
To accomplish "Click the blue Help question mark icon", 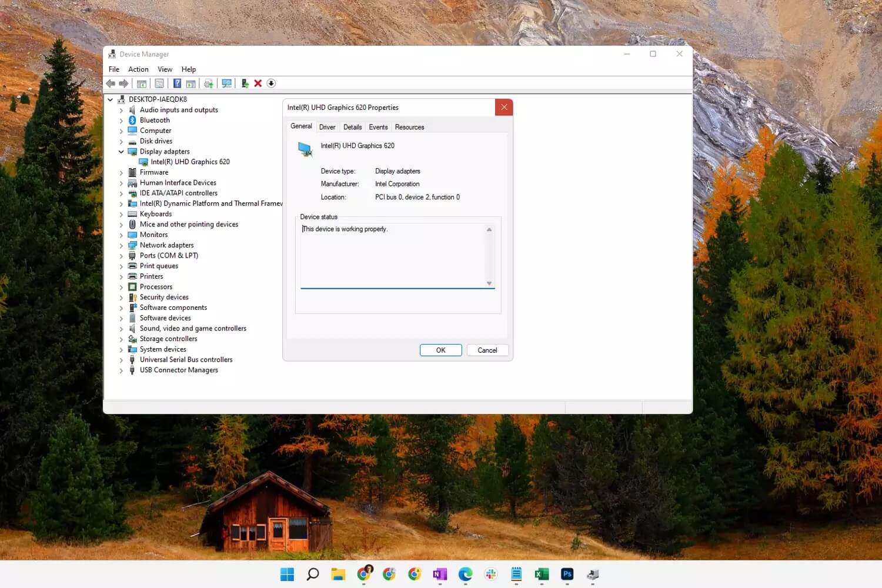I will (x=177, y=83).
